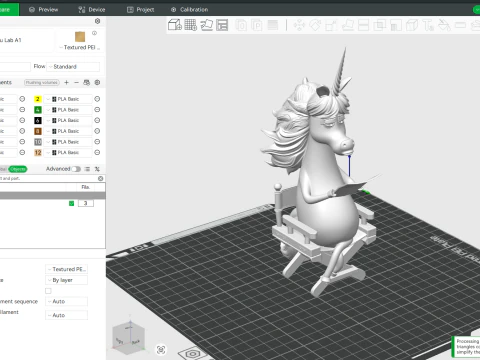The height and width of the screenshot is (360, 480).
Task: Select the Support painting tool
Action: tap(396, 25)
